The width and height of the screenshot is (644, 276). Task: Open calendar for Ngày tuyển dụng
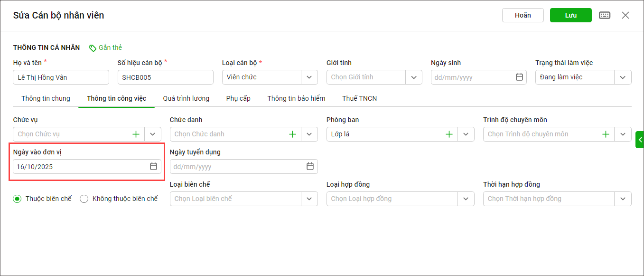tap(310, 166)
